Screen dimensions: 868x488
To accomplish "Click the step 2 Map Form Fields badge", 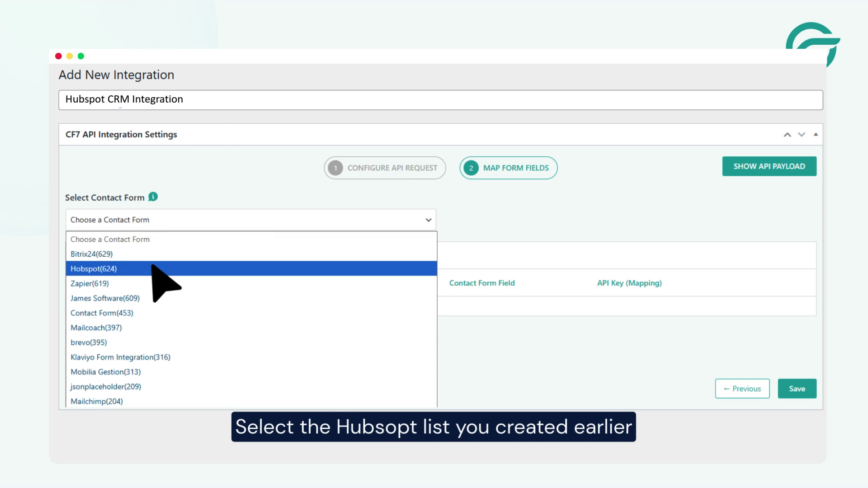I will coord(508,167).
